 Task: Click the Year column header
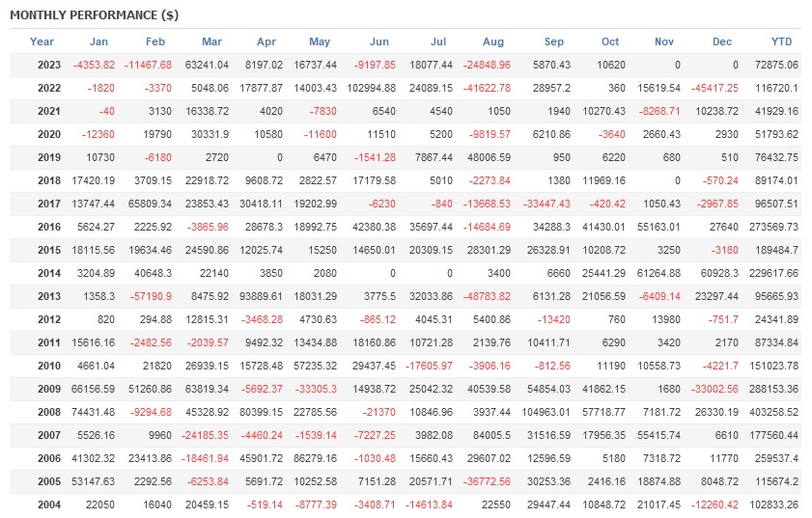pyautogui.click(x=42, y=41)
